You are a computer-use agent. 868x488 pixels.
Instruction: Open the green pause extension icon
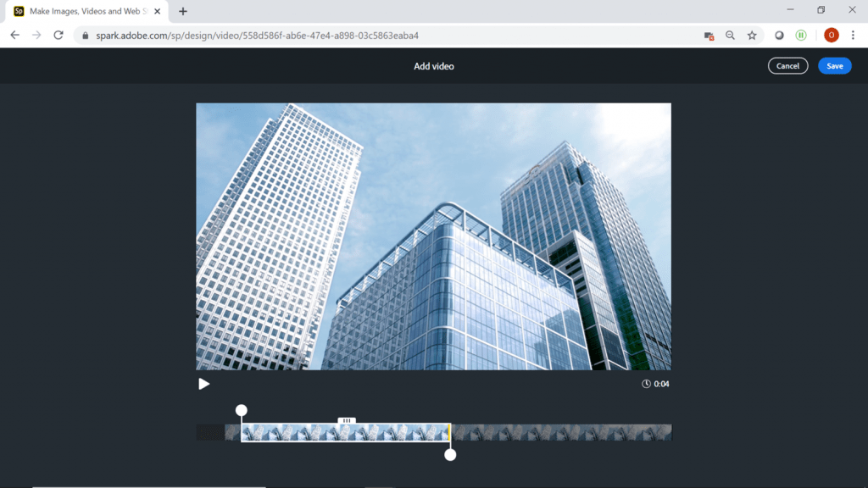pyautogui.click(x=800, y=36)
